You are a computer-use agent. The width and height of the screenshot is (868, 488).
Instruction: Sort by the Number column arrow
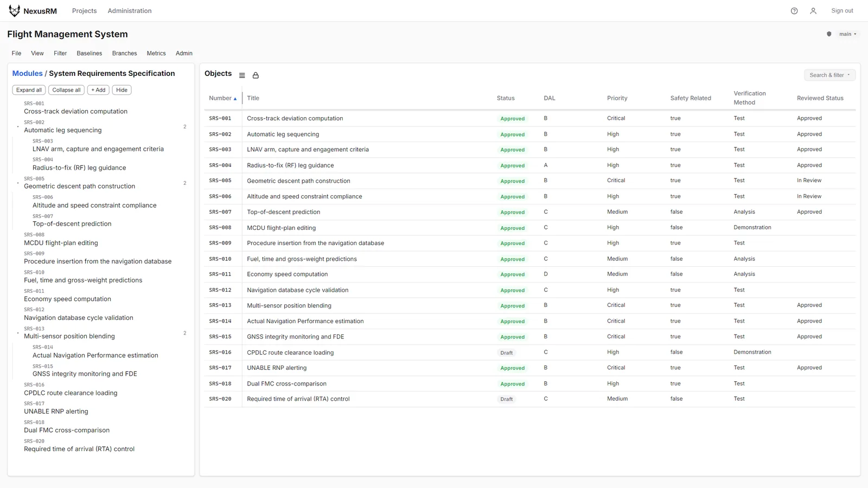(235, 99)
